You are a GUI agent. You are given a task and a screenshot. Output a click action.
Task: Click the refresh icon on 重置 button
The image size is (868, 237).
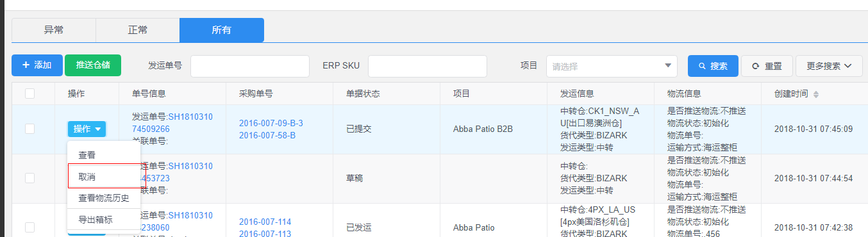coord(756,66)
